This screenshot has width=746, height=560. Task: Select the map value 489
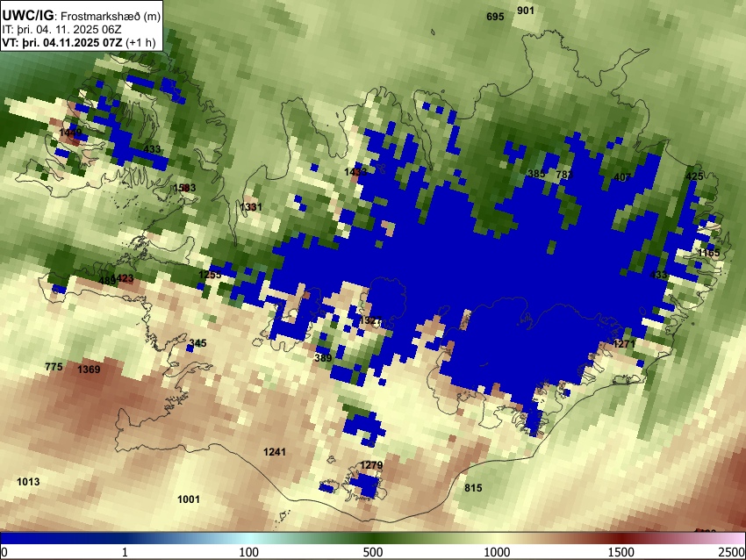[x=107, y=280]
